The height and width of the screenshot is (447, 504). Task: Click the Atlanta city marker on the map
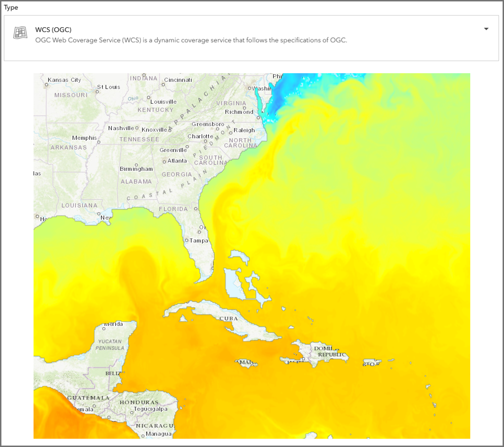click(164, 162)
